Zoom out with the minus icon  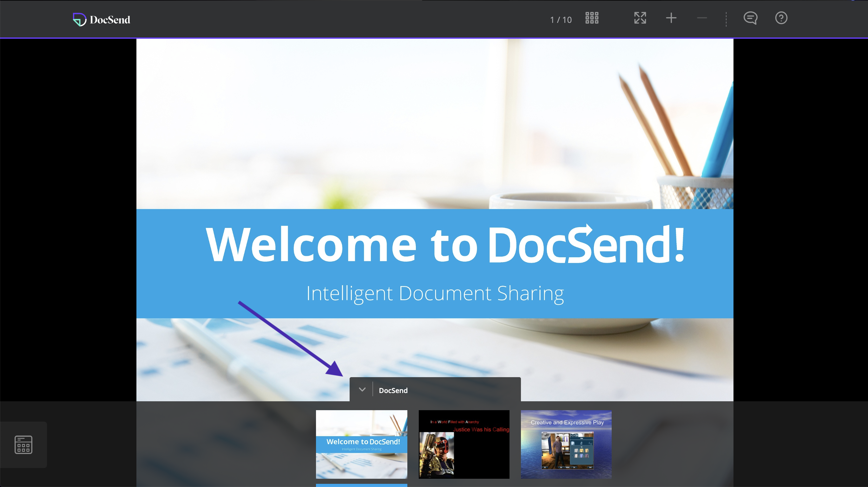pyautogui.click(x=702, y=18)
